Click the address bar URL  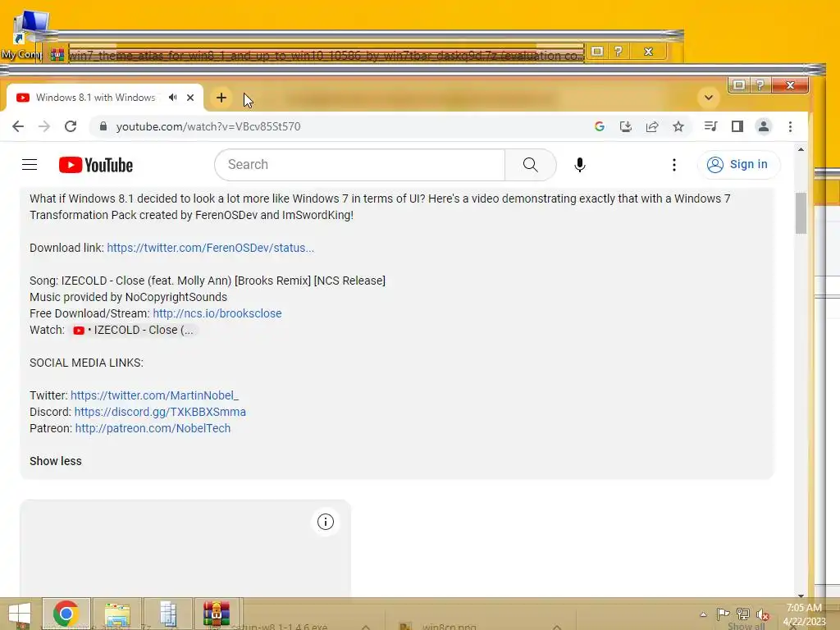208,126
